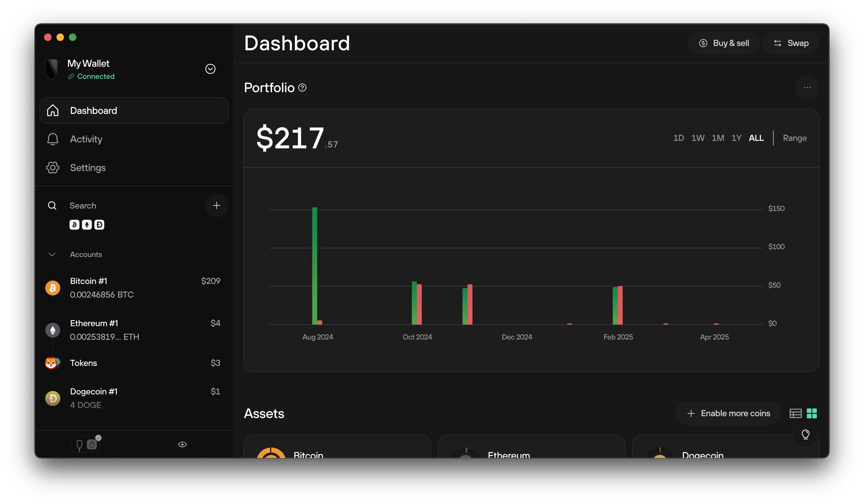Image resolution: width=864 pixels, height=504 pixels.
Task: Open the Ethereum #1 account row
Action: [134, 330]
